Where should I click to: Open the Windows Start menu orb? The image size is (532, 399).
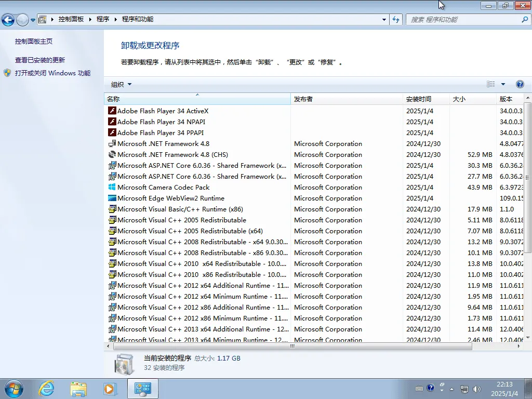point(14,389)
